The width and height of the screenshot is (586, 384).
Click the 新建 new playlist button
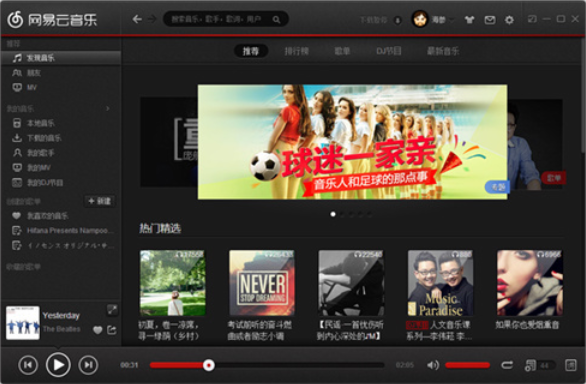[99, 201]
